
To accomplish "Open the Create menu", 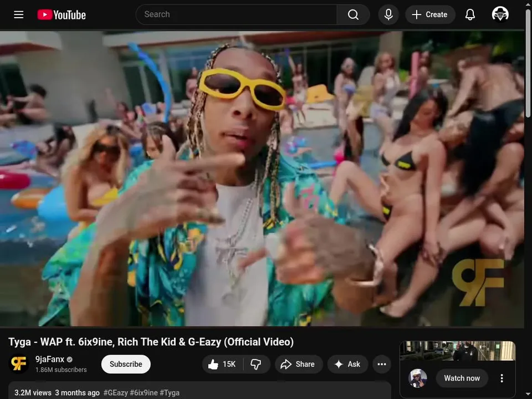I will (430, 14).
